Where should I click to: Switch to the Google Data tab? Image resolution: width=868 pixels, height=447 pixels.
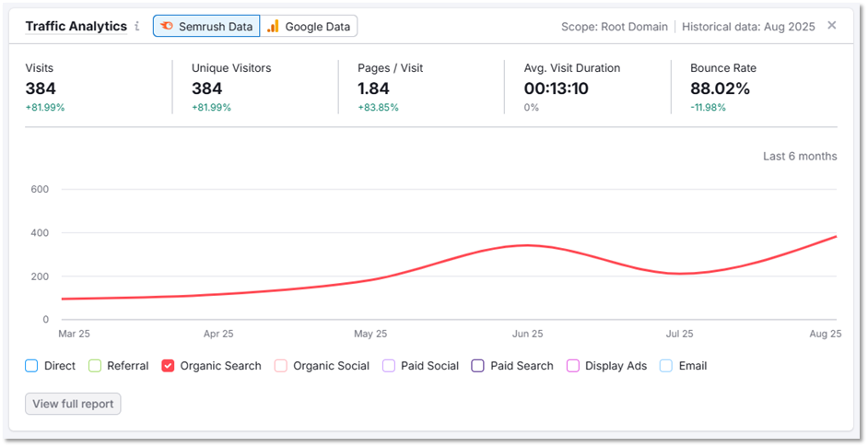click(x=309, y=27)
